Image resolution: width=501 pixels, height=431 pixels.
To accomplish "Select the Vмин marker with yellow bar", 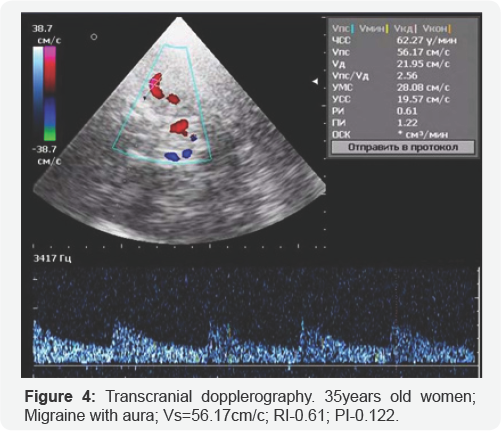I will pos(374,29).
